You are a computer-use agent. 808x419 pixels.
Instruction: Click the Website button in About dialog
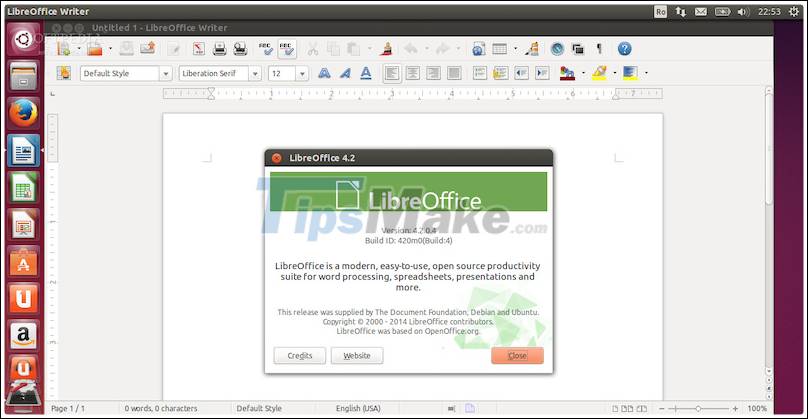click(x=357, y=356)
